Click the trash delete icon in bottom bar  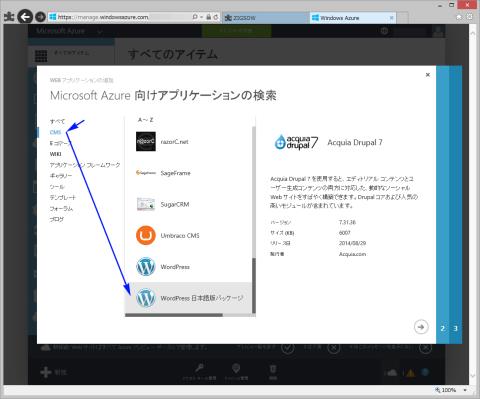[x=273, y=369]
